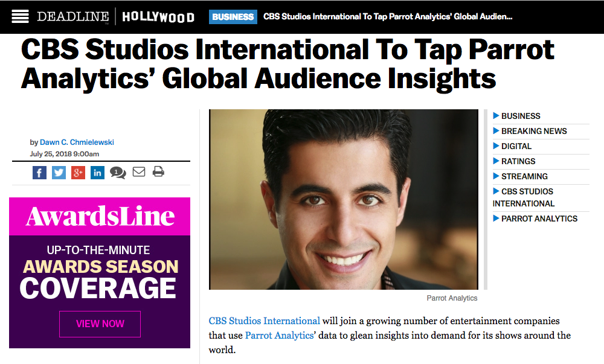Select the Digital tag
604x364 pixels.
[516, 146]
